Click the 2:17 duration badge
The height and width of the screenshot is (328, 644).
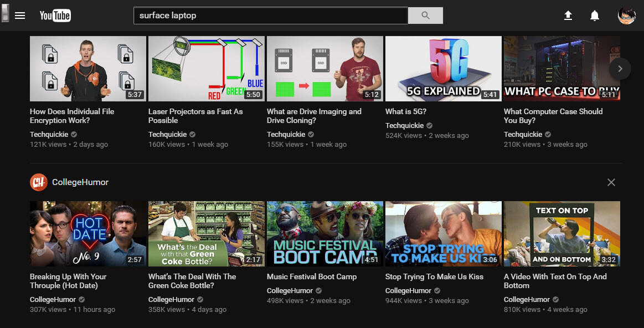[253, 260]
